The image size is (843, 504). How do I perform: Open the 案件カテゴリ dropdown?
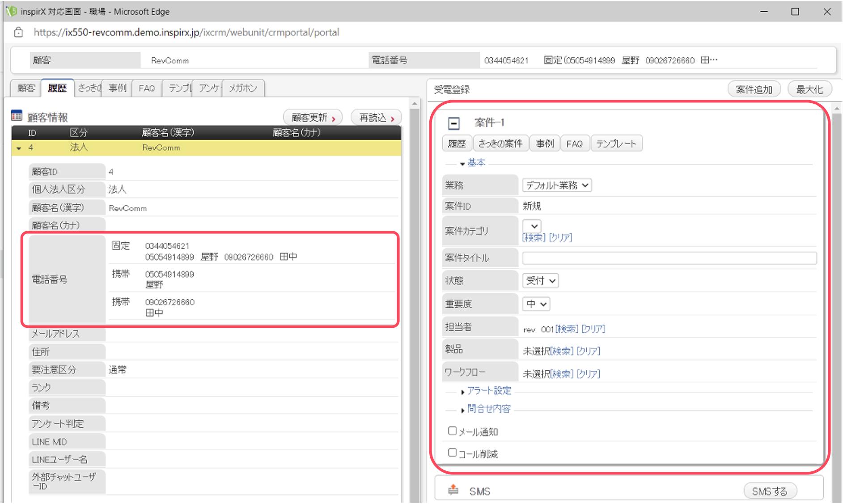coord(532,226)
